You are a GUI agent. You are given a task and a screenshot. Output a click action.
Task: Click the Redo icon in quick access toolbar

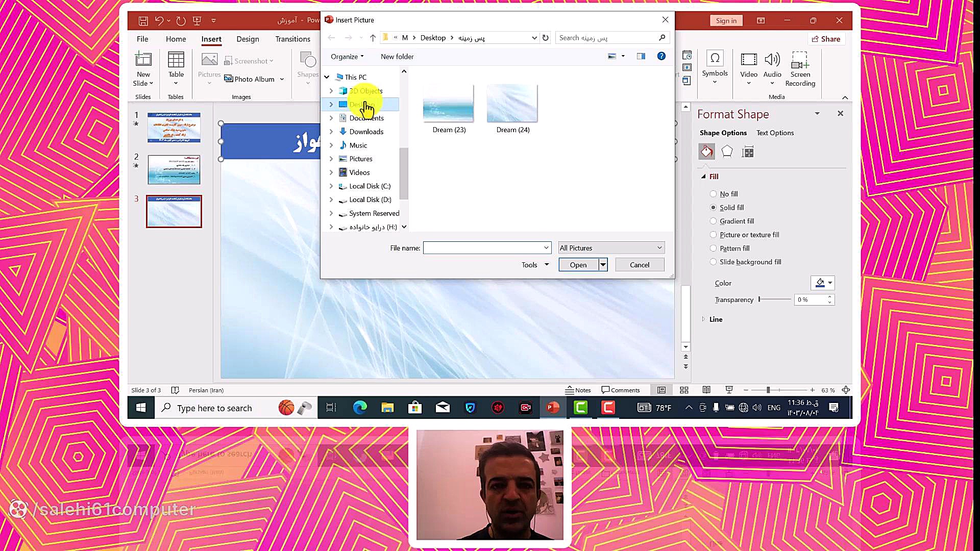[181, 21]
